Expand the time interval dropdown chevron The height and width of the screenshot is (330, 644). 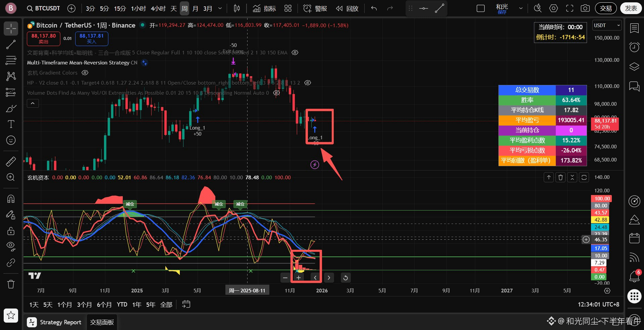point(220,8)
